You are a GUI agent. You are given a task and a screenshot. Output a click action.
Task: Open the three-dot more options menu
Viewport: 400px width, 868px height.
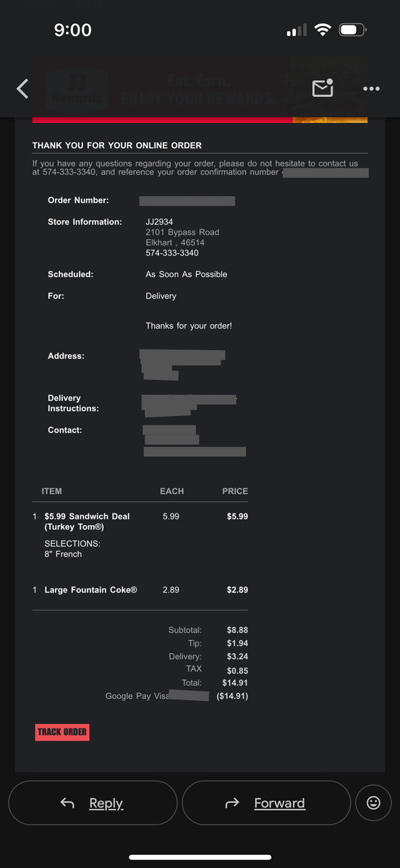pyautogui.click(x=371, y=89)
